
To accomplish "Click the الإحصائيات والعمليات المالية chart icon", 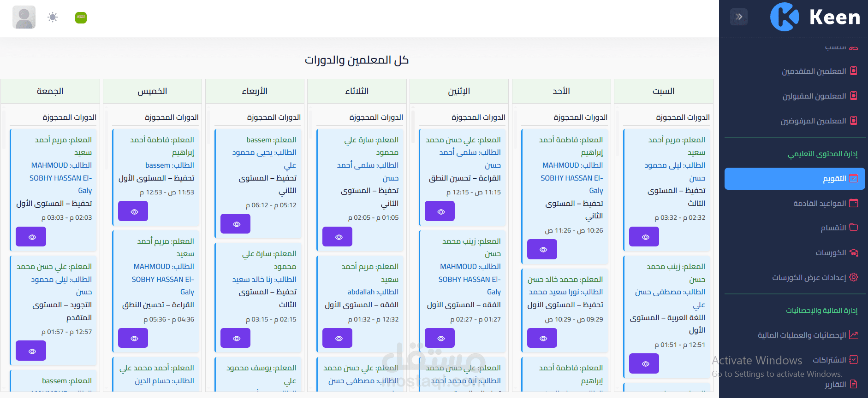I will coord(854,335).
